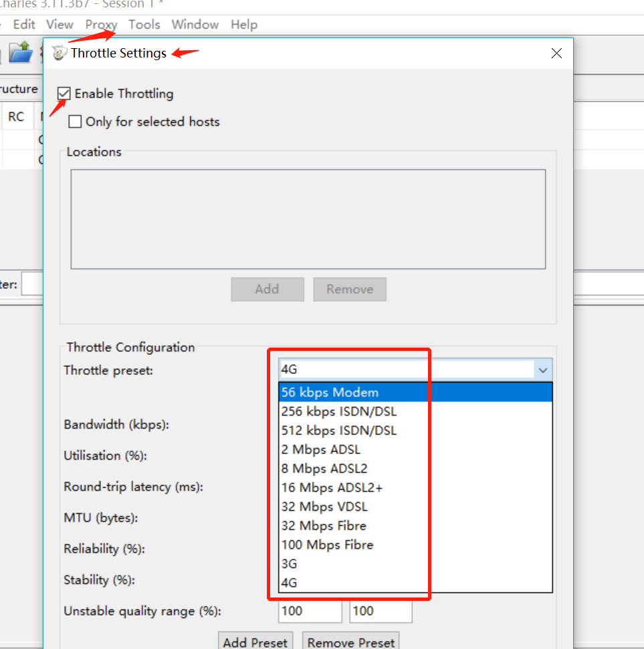Click the Charles icon in Throttle Settings title bar
This screenshot has width=644, height=649.
[59, 53]
